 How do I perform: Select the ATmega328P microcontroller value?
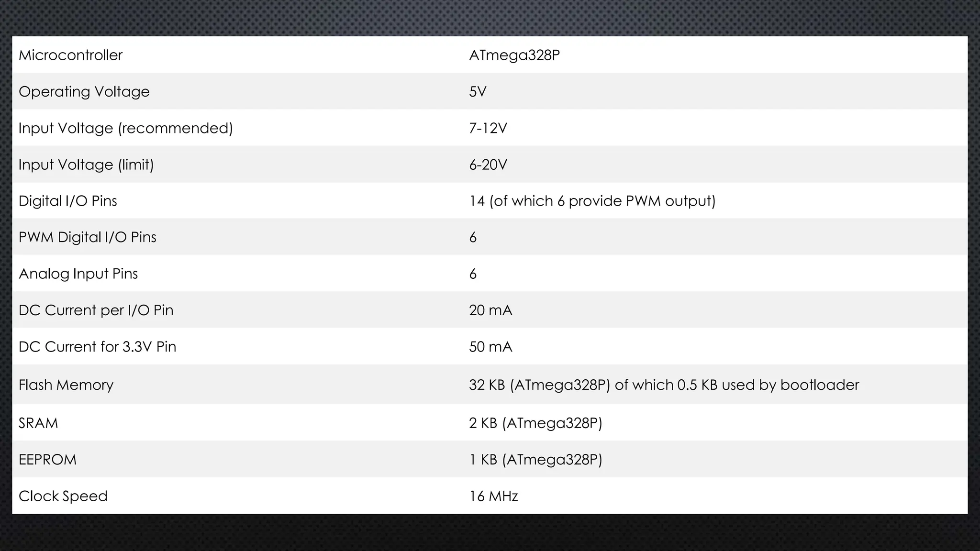514,55
